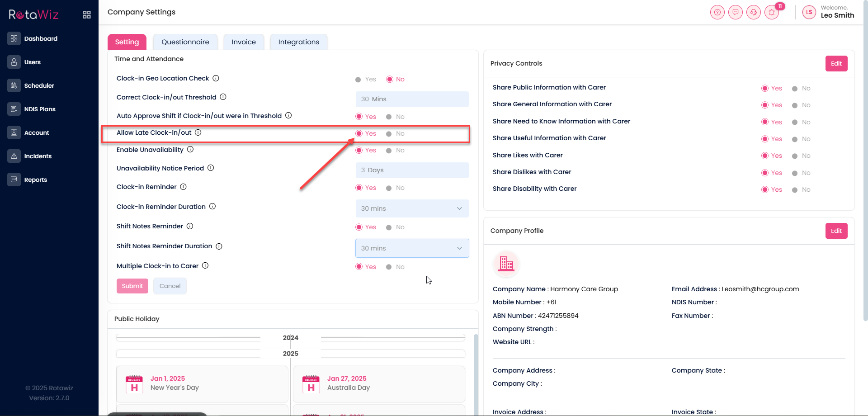Switch to the Integrations tab
Screen dimensions: 868x416
coord(298,42)
